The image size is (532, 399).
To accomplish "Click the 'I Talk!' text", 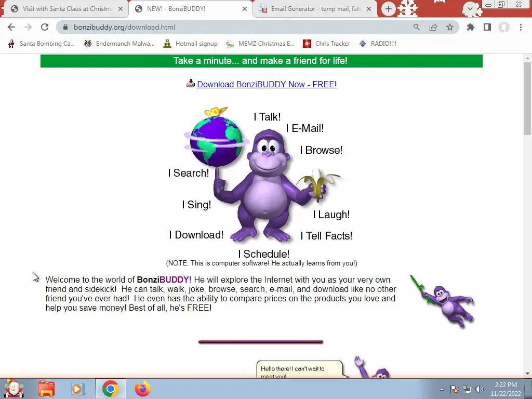I will point(268,117).
